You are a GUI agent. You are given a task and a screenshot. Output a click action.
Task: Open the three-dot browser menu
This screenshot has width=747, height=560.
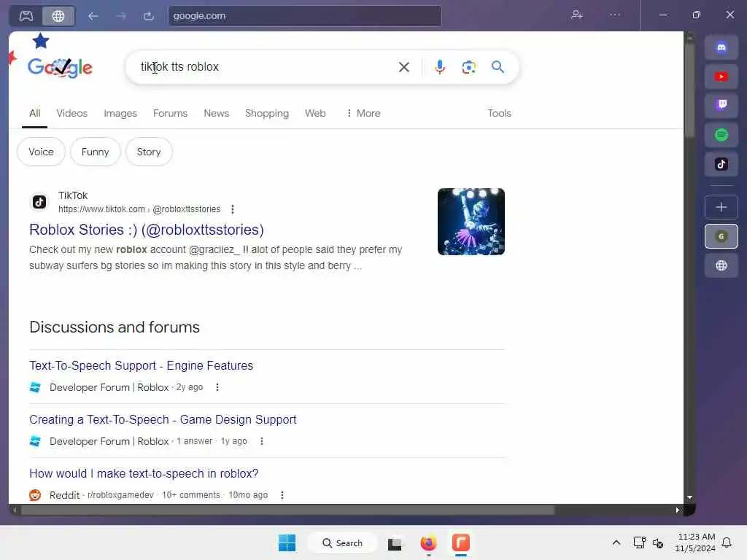tap(615, 15)
